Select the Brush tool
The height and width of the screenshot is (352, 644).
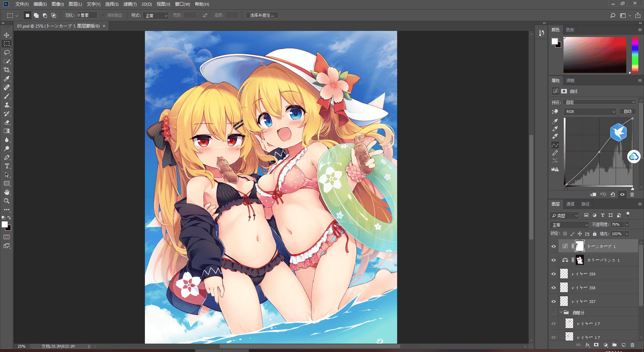coord(7,96)
